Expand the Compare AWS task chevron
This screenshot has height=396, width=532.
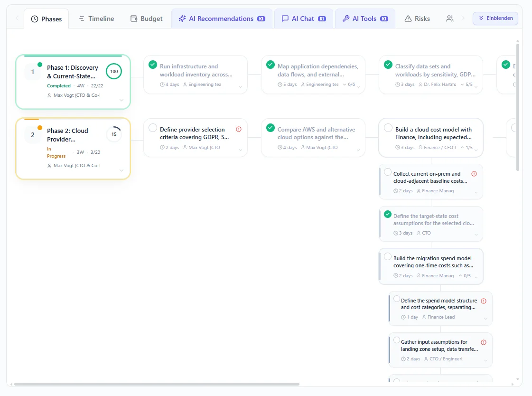click(358, 150)
